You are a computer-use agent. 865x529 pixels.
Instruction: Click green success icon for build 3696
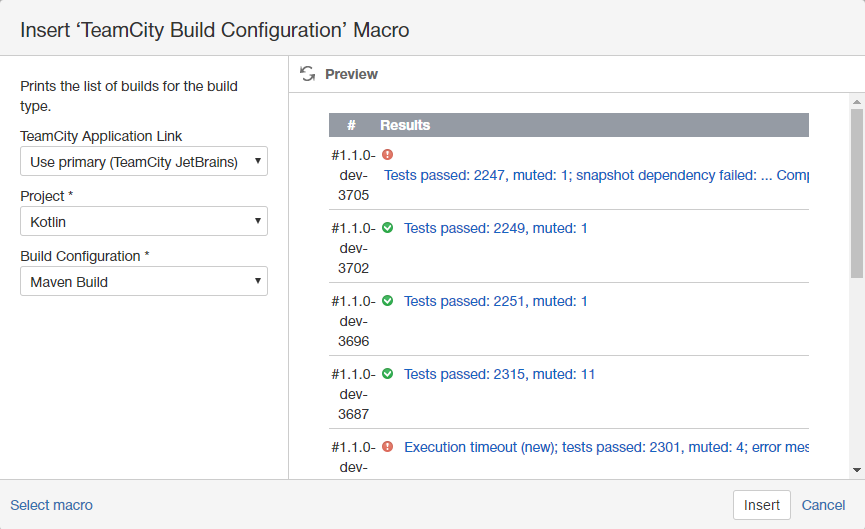click(x=387, y=301)
